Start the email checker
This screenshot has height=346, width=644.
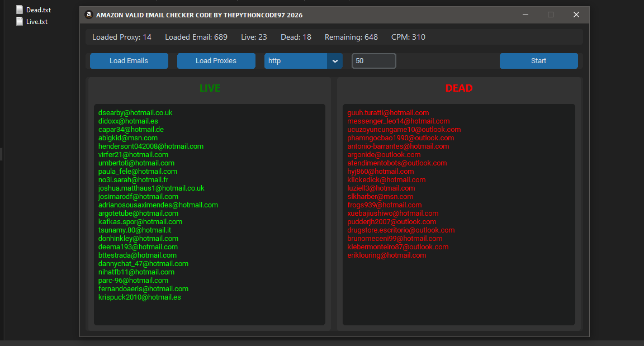tap(538, 61)
